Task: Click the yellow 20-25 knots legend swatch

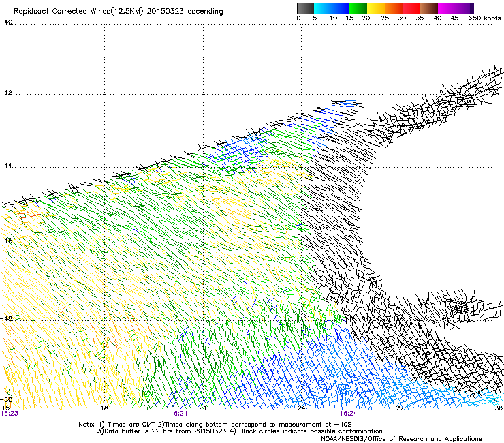Action: click(376, 8)
